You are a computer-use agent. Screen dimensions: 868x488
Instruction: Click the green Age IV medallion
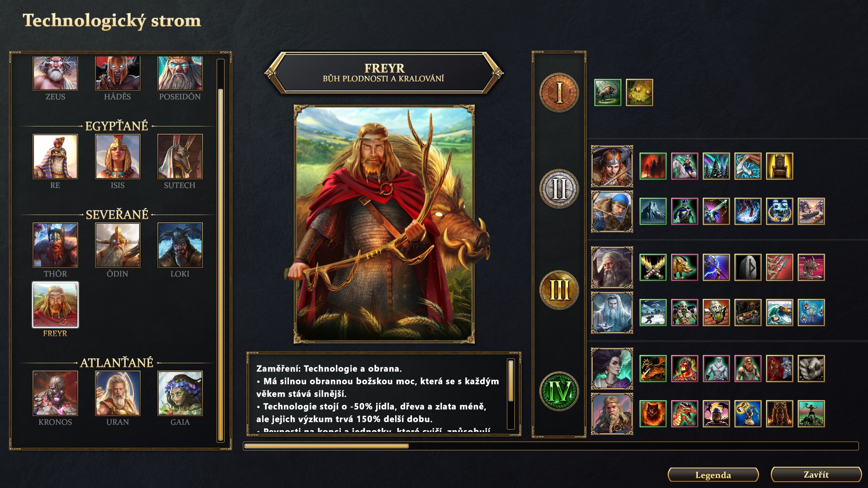tap(559, 391)
